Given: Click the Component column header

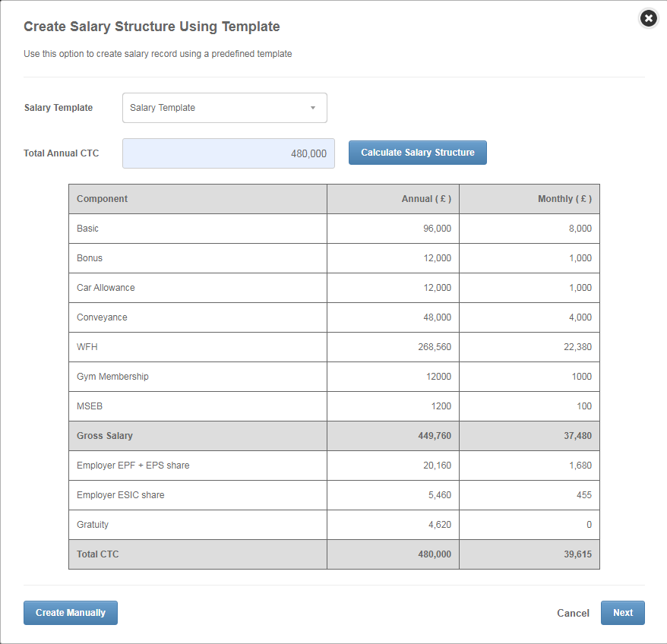Looking at the screenshot, I should pyautogui.click(x=103, y=199).
